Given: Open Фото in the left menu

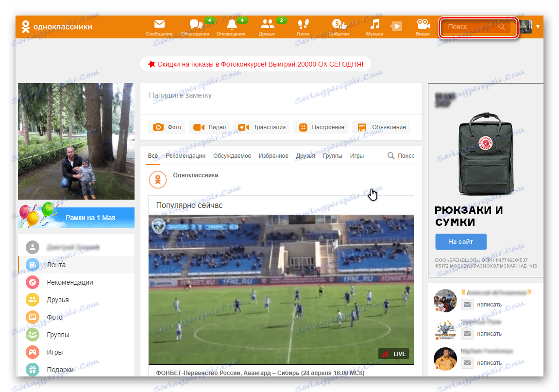Looking at the screenshot, I should point(76,317).
